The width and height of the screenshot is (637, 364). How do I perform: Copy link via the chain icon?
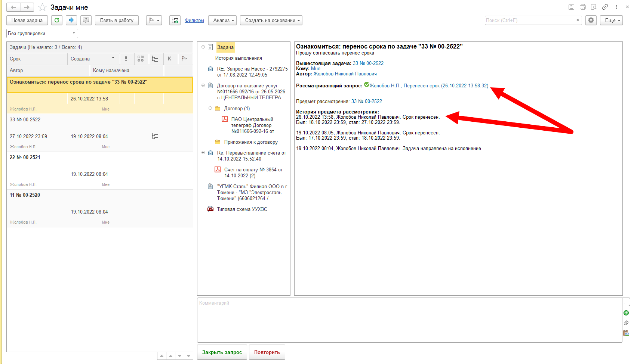[605, 7]
